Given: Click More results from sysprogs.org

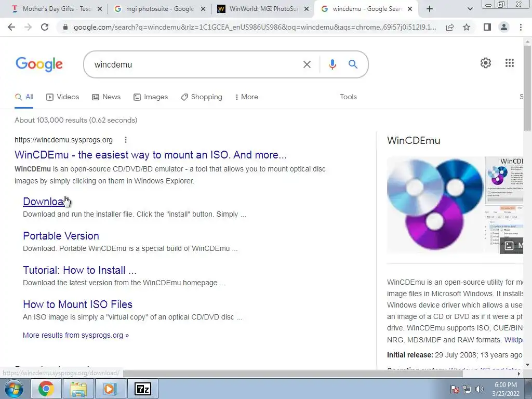Looking at the screenshot, I should tap(76, 335).
